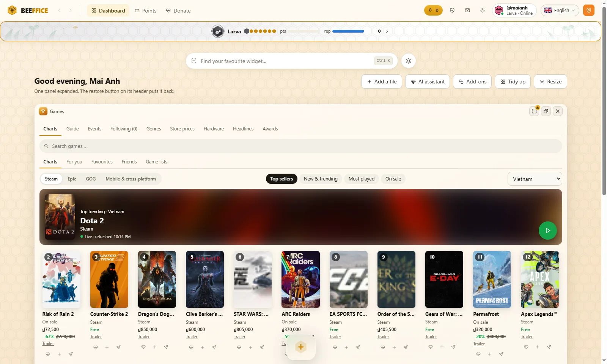Click the layers icon beside widget search
The height and width of the screenshot is (364, 607).
408,61
